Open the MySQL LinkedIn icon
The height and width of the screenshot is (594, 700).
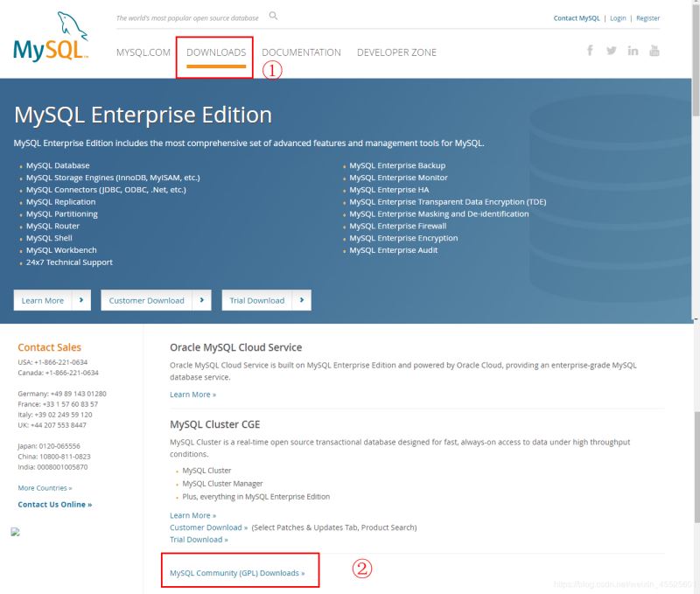click(x=633, y=51)
